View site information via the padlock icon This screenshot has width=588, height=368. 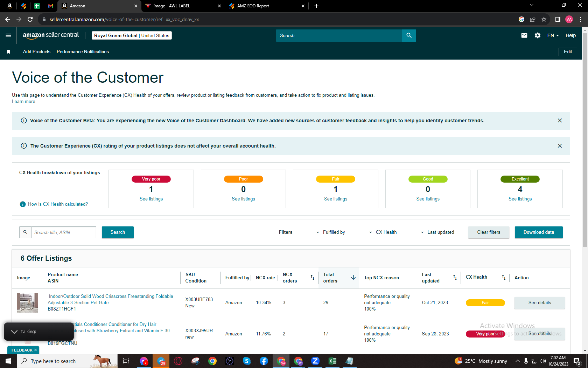click(x=44, y=19)
